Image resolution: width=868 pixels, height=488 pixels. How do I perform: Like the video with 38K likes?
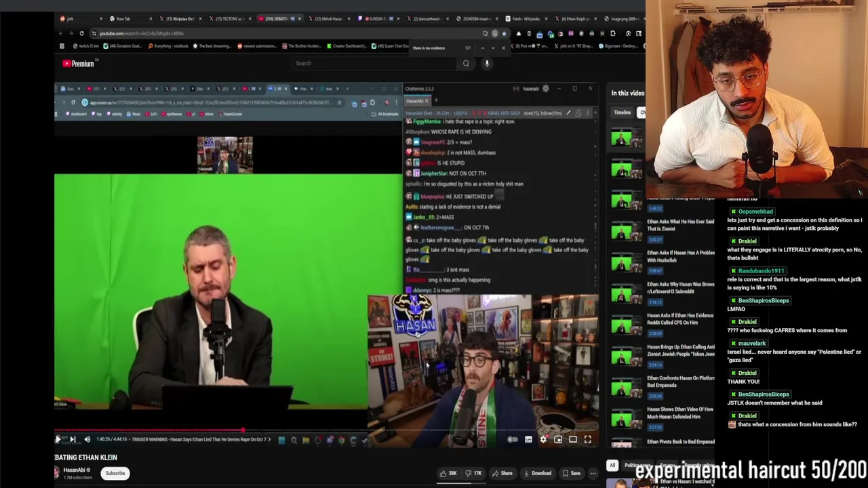(449, 473)
